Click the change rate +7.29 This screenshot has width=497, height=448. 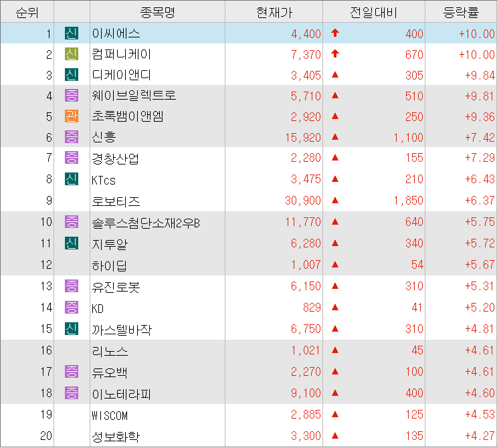480,157
